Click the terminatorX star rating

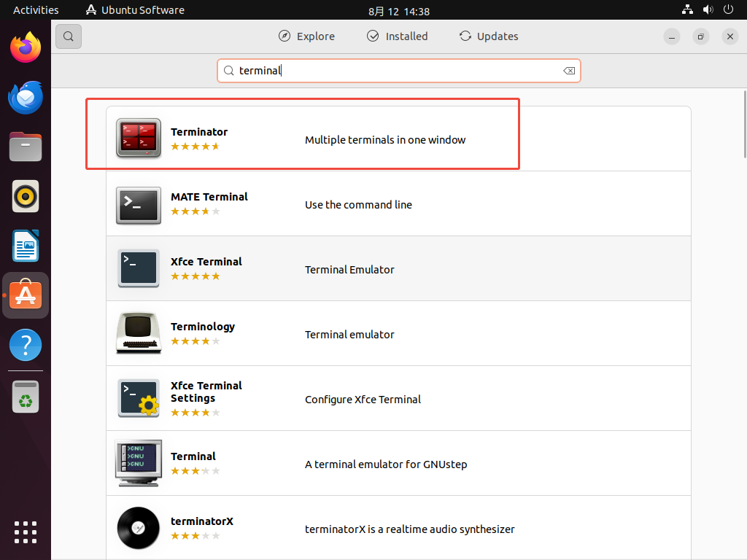click(196, 536)
